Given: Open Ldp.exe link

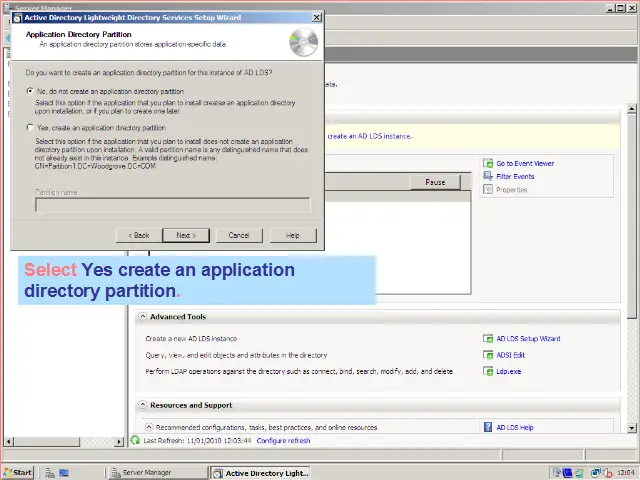Looking at the screenshot, I should pyautogui.click(x=509, y=371).
